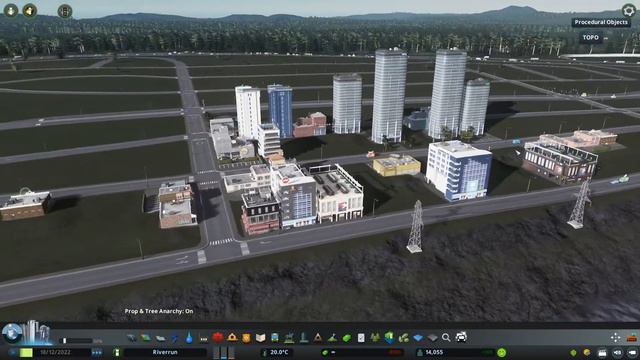640x360 pixels.
Task: Open the zoning demand bars
Action: tap(224, 352)
